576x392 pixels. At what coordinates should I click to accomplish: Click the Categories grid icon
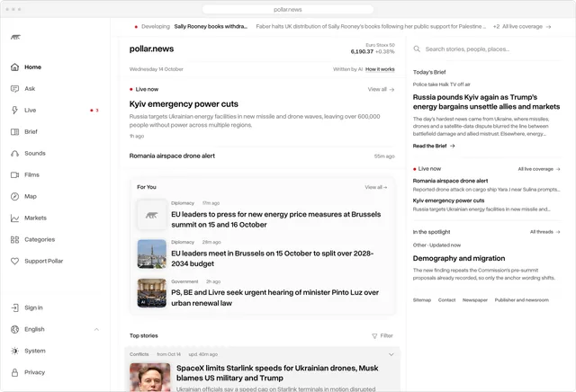pyautogui.click(x=14, y=240)
